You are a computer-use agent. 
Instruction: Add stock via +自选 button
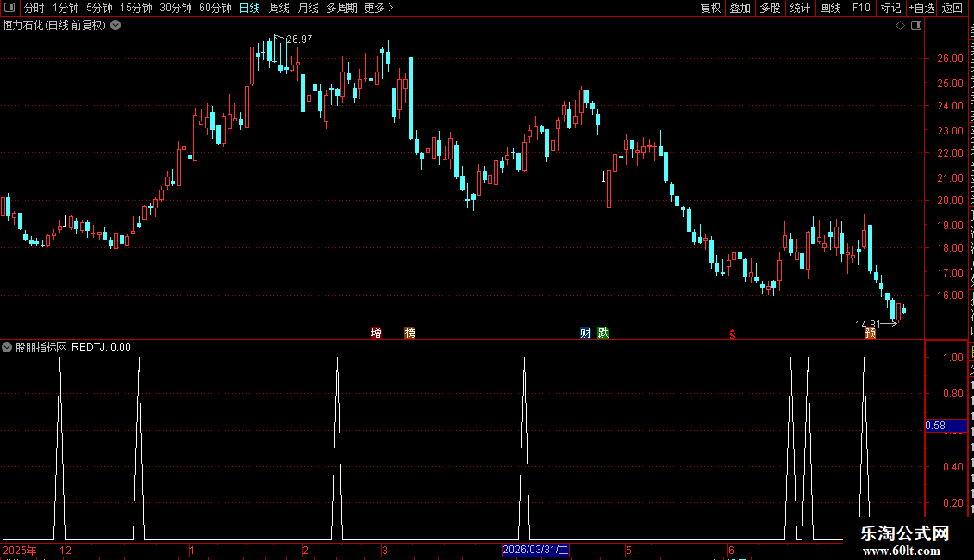click(921, 8)
